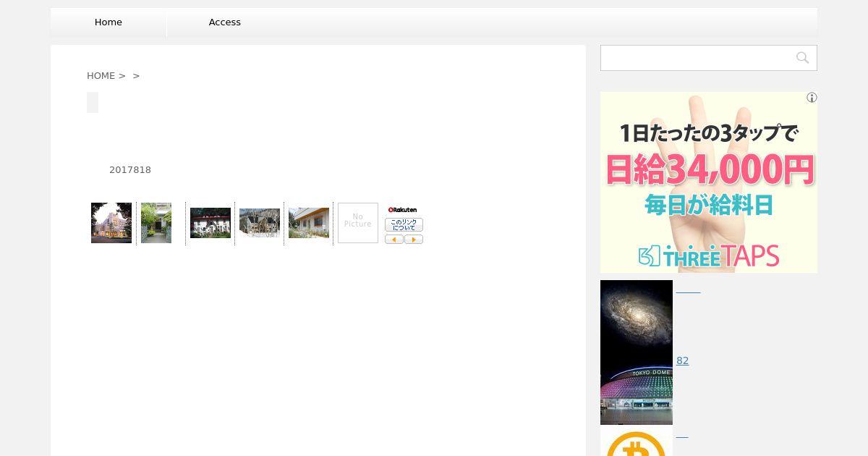Screen dimensions: 868x456
Task: Click the Rakuten widget next arrow
Action: tap(414, 240)
